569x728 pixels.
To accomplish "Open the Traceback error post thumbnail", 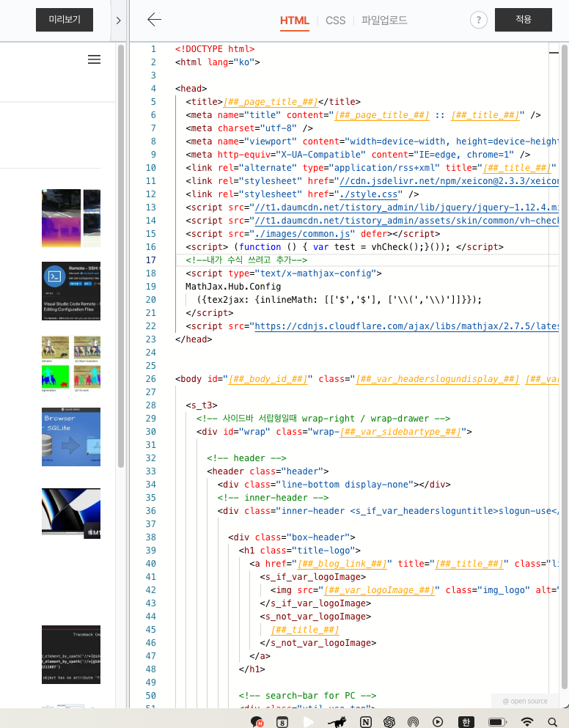I will point(71,655).
